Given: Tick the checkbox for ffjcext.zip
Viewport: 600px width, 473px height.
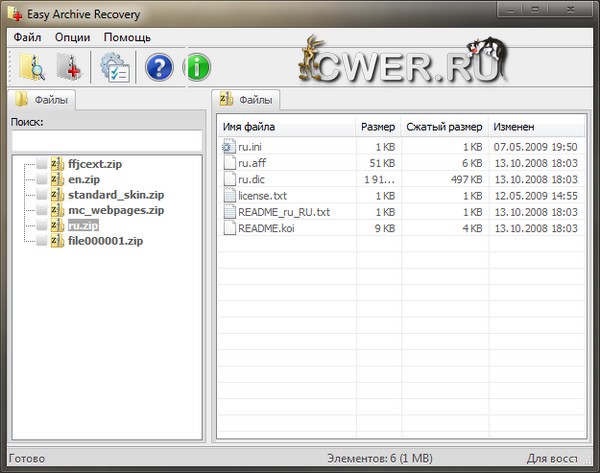Looking at the screenshot, I should pyautogui.click(x=41, y=164).
